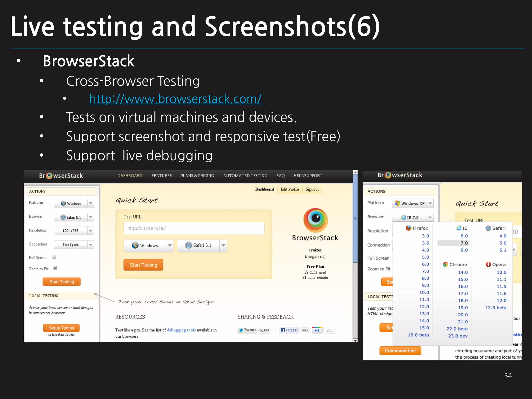
Task: Click the scrollbar down arrow
Action: [355, 340]
